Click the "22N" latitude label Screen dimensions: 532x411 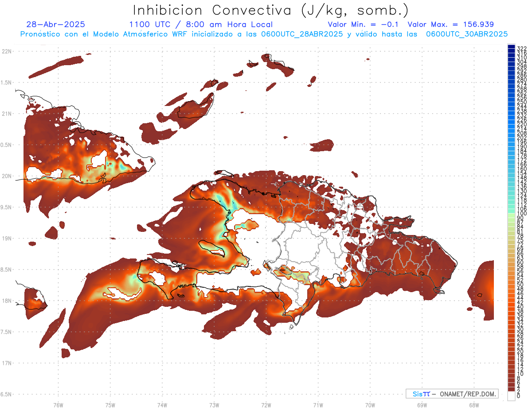point(7,51)
